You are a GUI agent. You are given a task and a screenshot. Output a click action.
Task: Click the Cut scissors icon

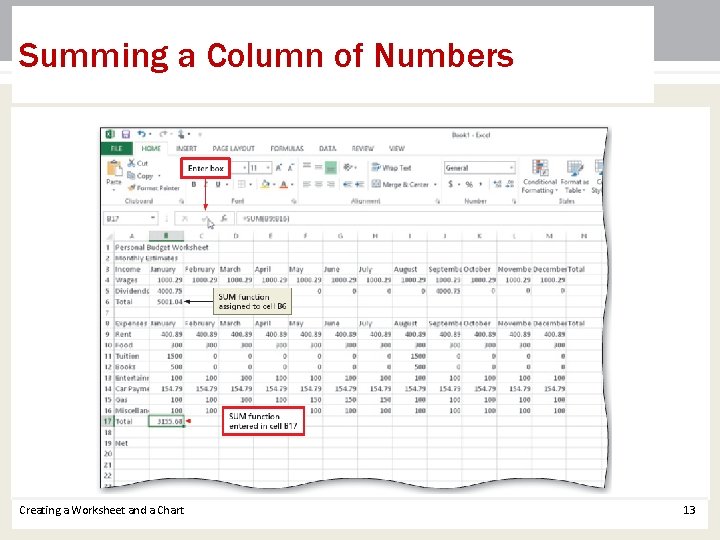(131, 163)
